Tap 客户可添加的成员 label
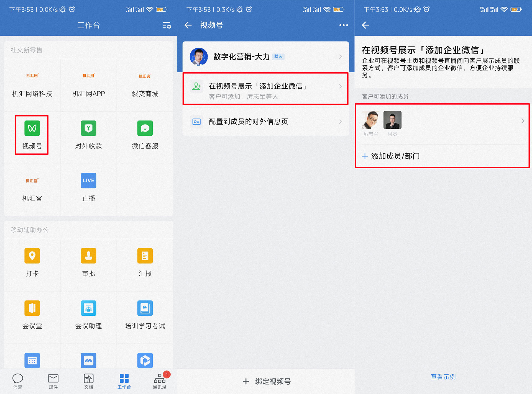The height and width of the screenshot is (394, 532). point(385,96)
